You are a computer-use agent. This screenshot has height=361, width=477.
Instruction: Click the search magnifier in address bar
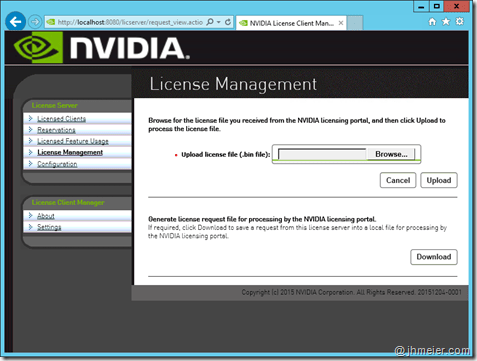click(210, 22)
